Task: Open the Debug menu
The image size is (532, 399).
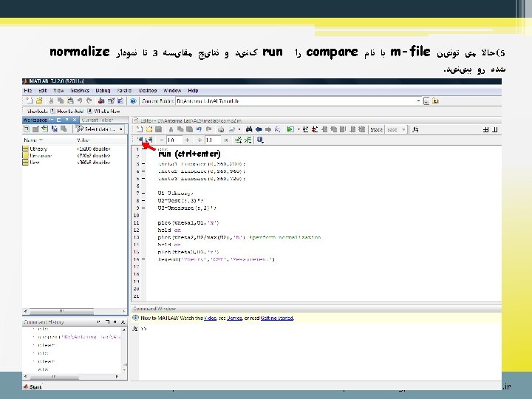Action: point(103,91)
